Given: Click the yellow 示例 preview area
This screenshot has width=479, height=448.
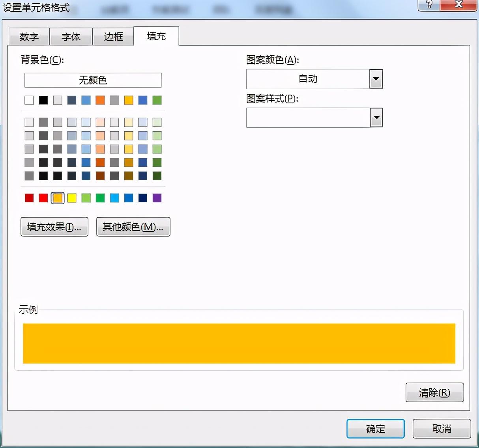Looking at the screenshot, I should coord(239,343).
